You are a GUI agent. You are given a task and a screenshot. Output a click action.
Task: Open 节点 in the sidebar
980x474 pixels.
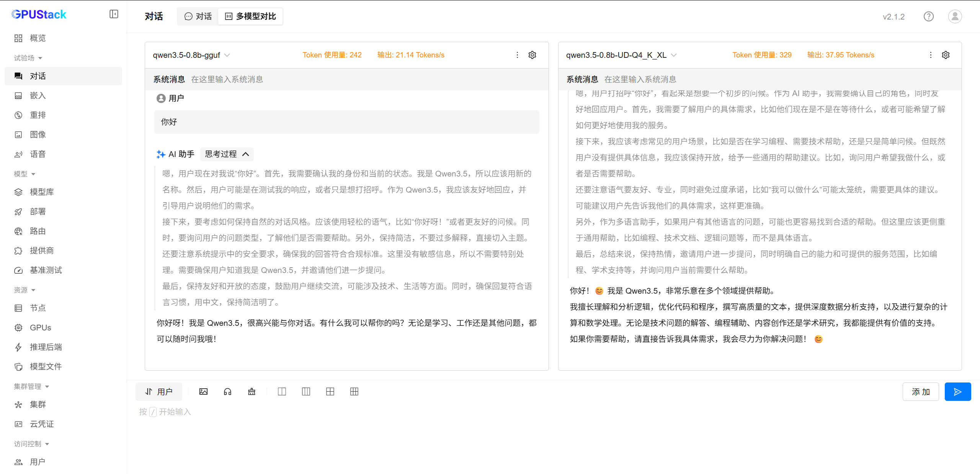[63, 308]
